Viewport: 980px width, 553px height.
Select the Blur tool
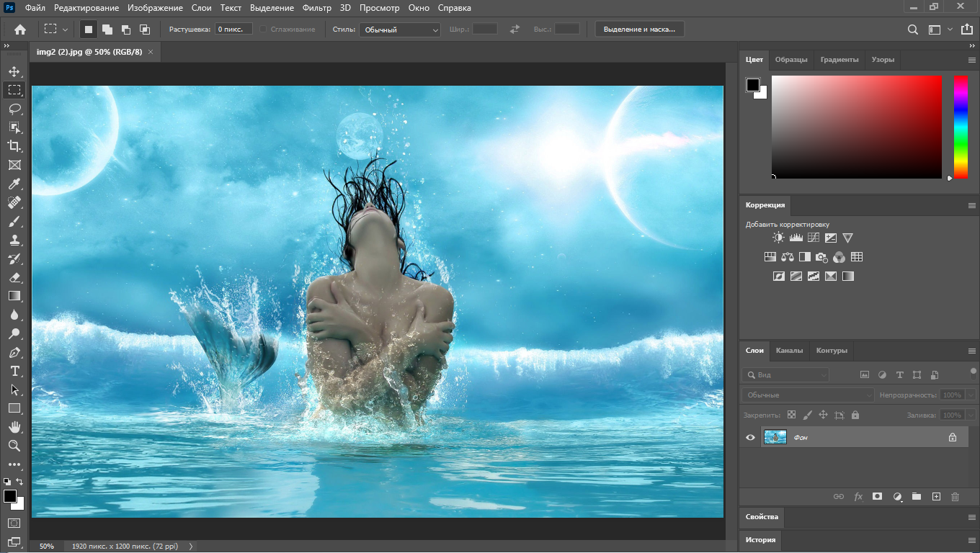pos(14,315)
